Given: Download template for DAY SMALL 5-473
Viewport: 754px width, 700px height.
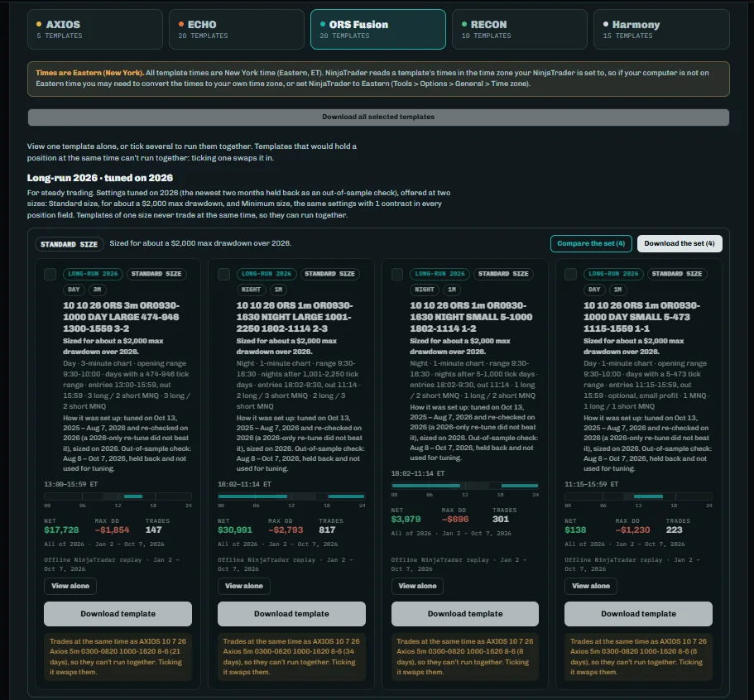Looking at the screenshot, I should point(638,614).
